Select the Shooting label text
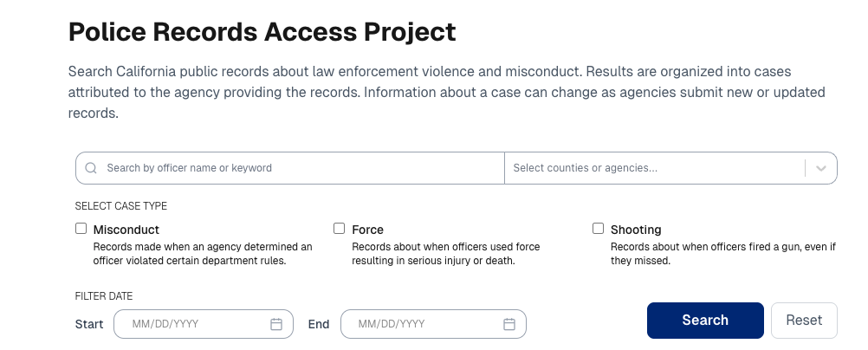The width and height of the screenshot is (868, 350). click(636, 230)
